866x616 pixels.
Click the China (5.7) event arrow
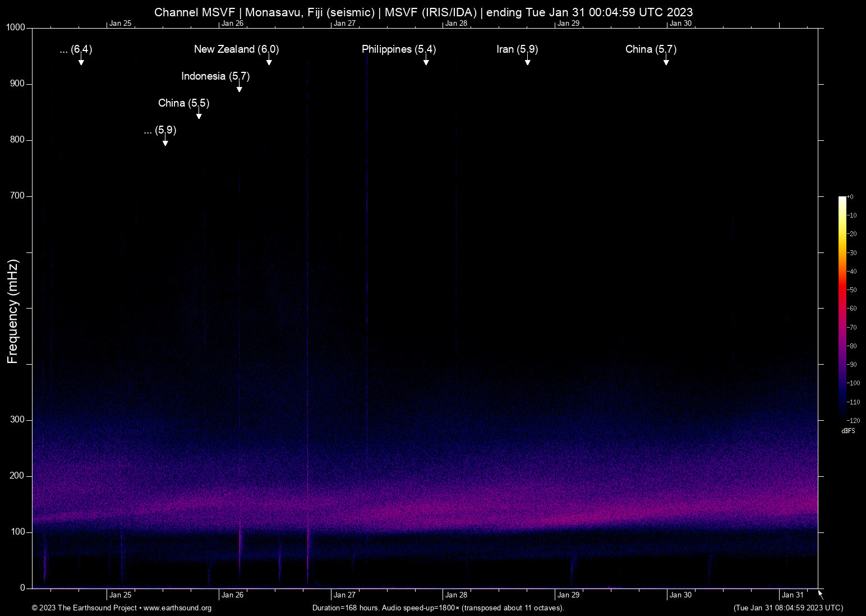point(666,59)
